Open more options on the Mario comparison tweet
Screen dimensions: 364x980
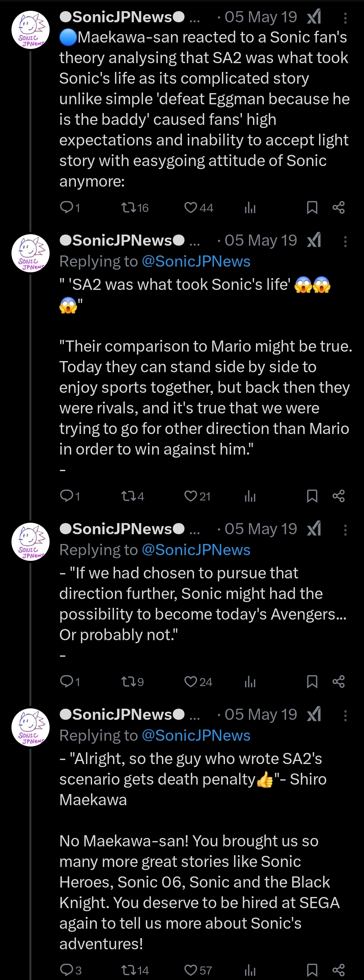345,242
